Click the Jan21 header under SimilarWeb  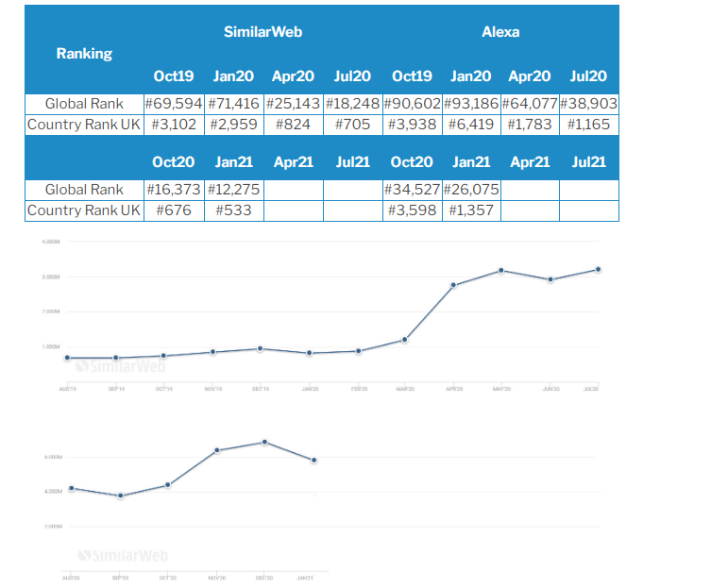click(233, 162)
